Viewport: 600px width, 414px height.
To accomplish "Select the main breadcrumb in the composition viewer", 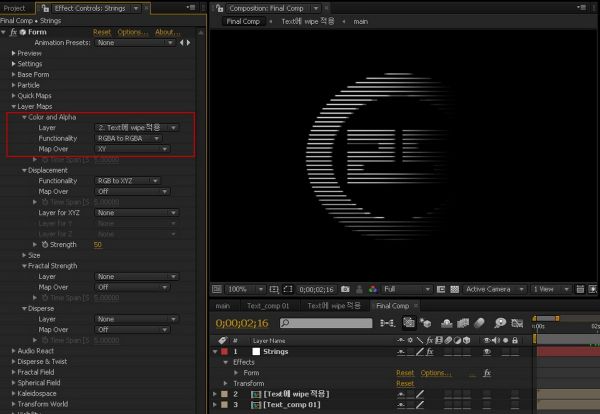I will click(x=360, y=21).
